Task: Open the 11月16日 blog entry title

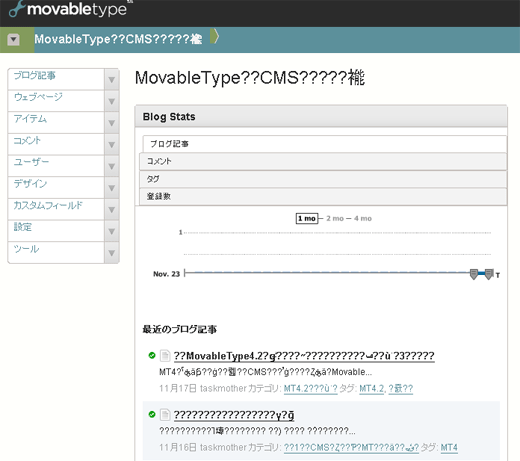Action: [x=234, y=415]
